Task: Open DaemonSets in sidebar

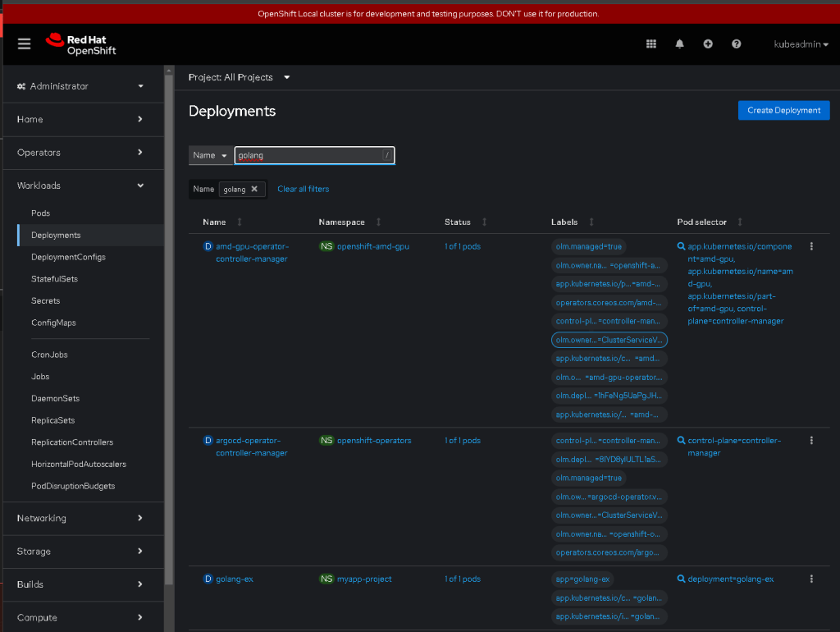Action: coord(55,398)
